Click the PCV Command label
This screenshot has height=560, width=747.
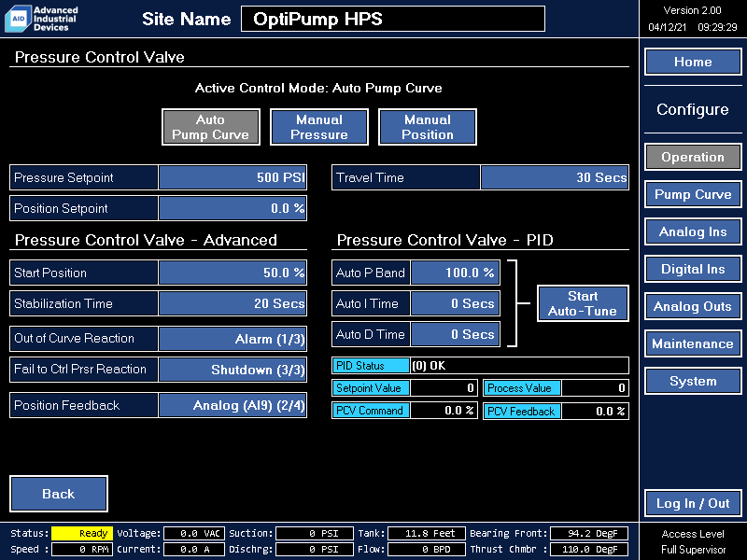pyautogui.click(x=371, y=411)
